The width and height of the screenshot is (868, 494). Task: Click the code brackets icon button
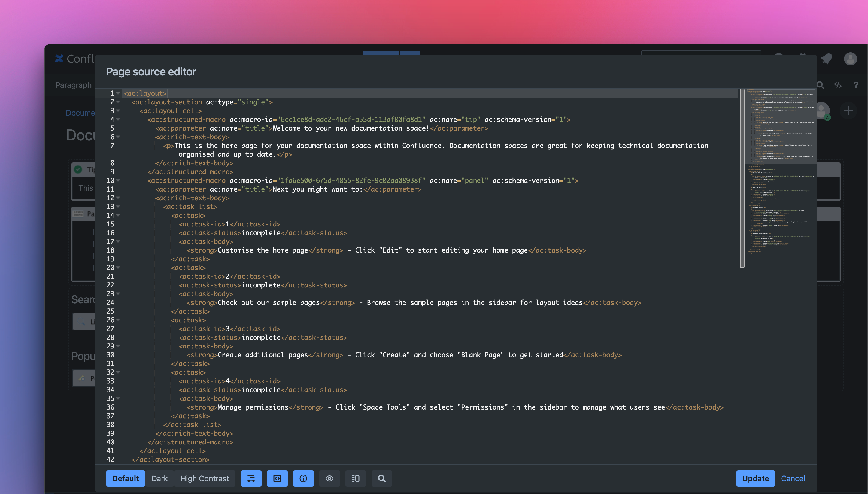click(277, 478)
